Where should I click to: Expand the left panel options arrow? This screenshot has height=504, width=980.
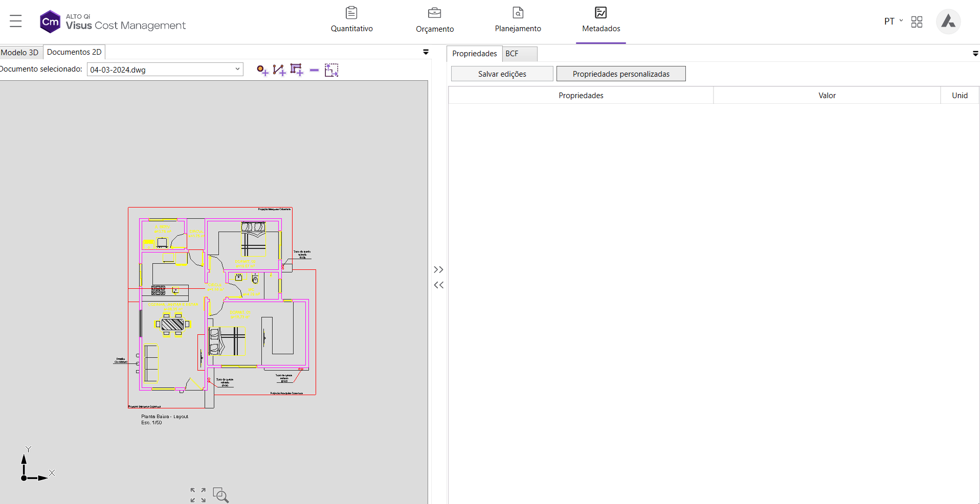click(x=426, y=52)
